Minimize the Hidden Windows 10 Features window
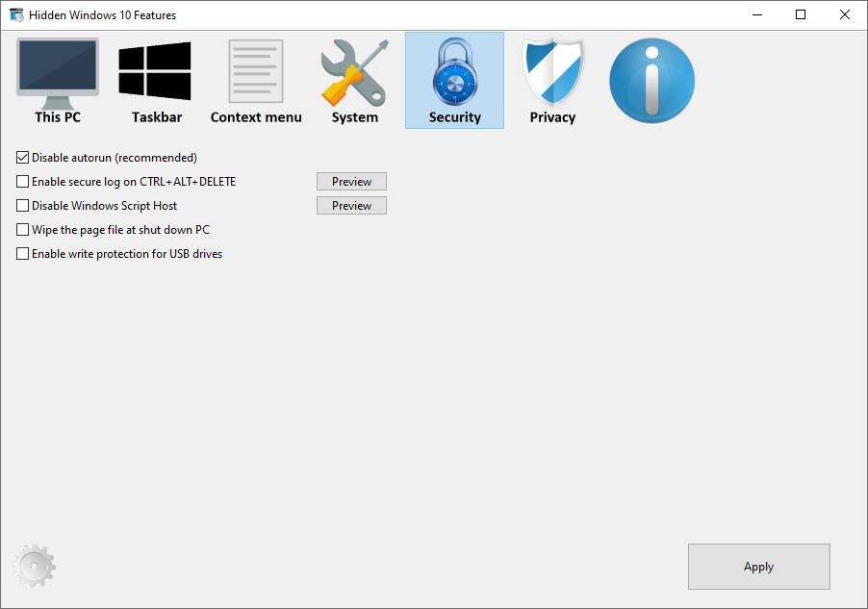The image size is (868, 609). coord(757,15)
